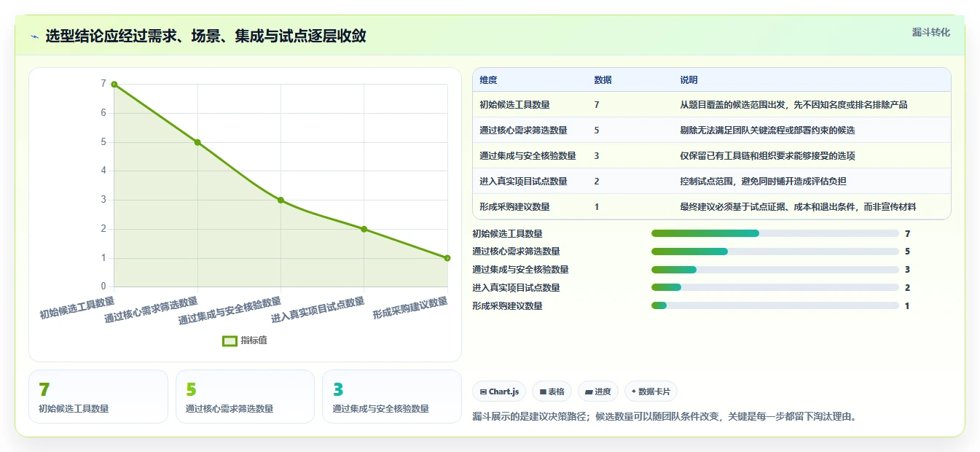Open the stat card showing 3
Screen dimensions: 980x452
click(392, 397)
